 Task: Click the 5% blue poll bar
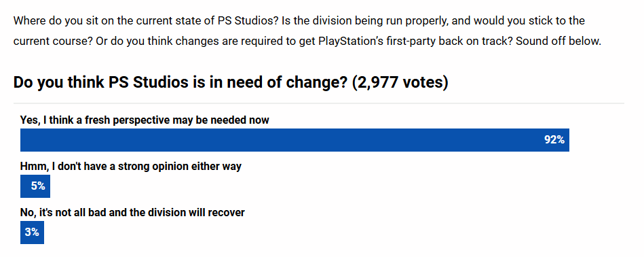click(35, 186)
